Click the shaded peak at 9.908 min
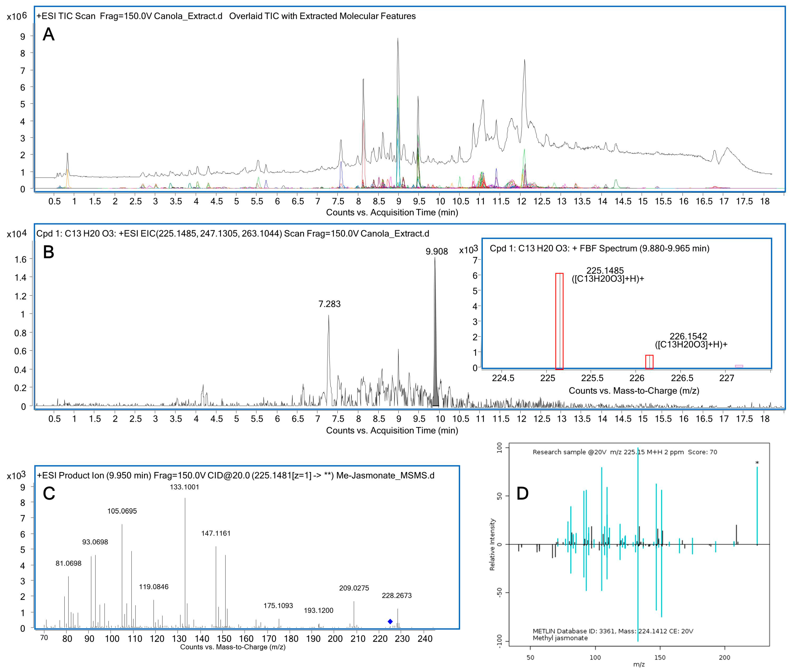This screenshot has width=791, height=672. [435, 396]
